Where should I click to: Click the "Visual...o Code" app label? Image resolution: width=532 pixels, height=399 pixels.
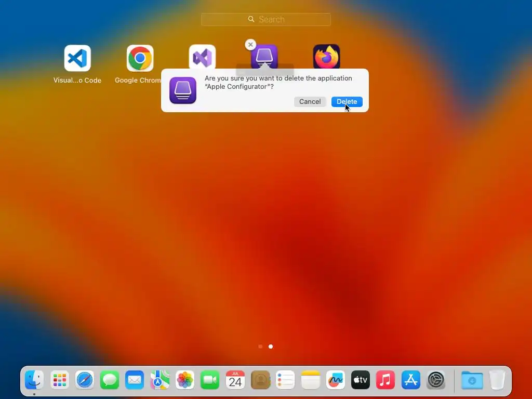[77, 81]
